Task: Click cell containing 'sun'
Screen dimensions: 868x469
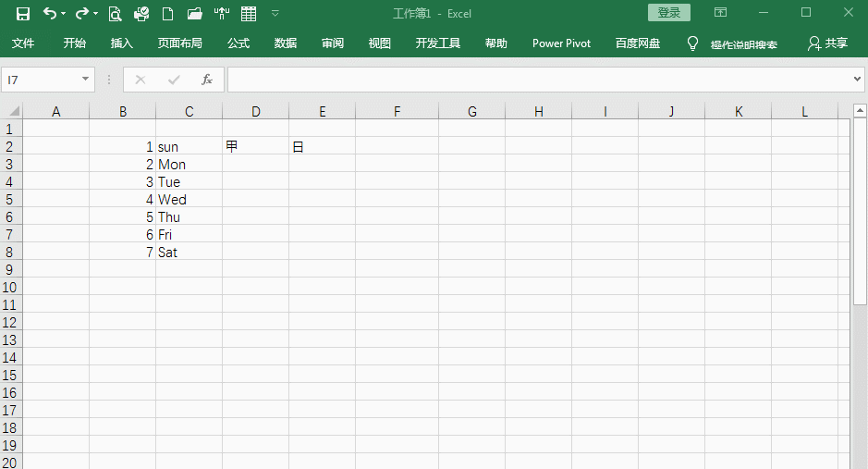Action: (189, 147)
